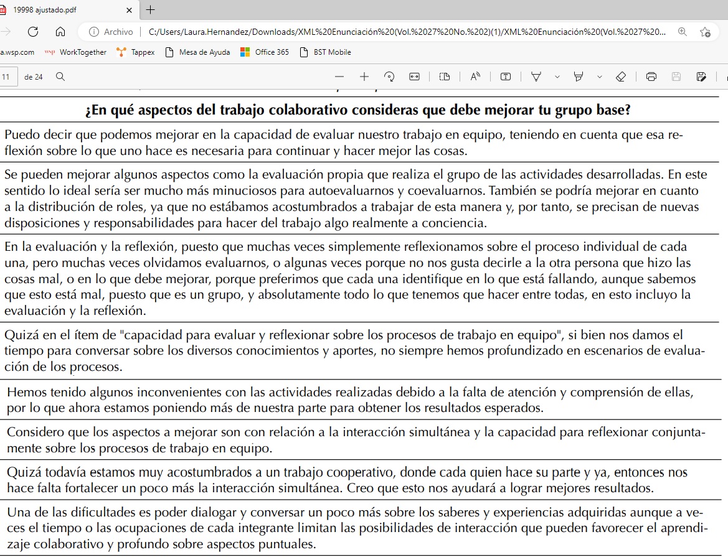Rotate the PDF page
Screen dimensions: 728x560
[x=389, y=77]
